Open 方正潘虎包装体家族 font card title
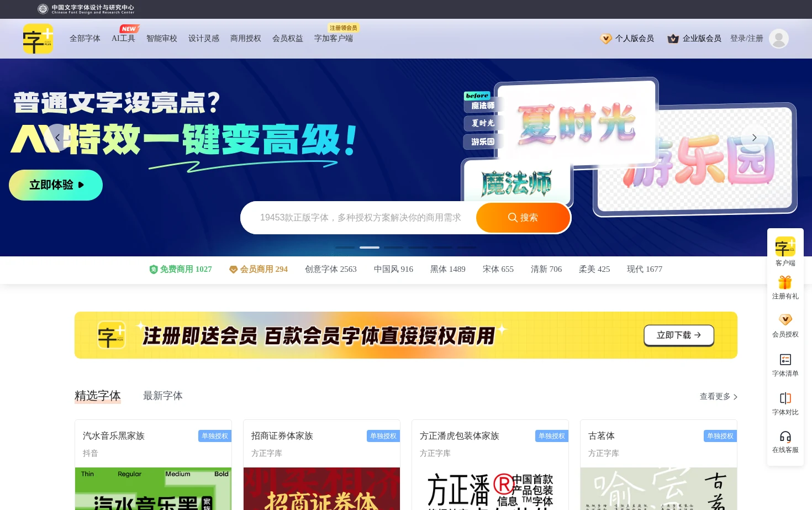 pos(460,436)
